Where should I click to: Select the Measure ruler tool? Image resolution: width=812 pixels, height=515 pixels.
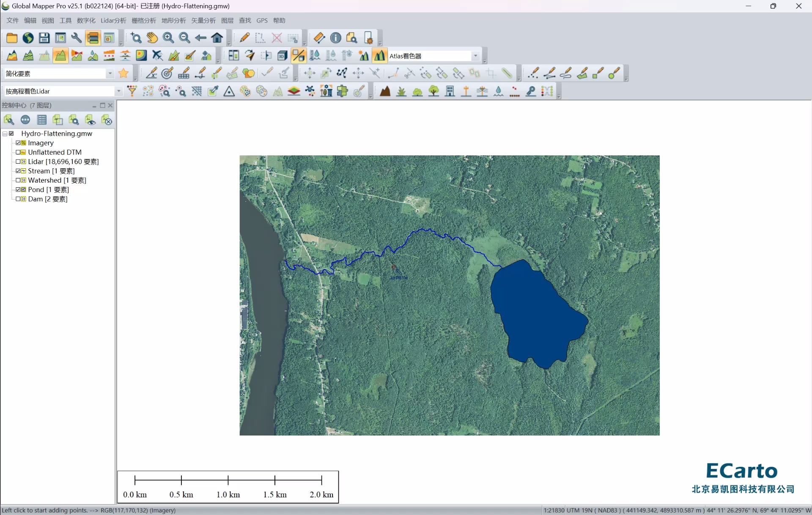pyautogui.click(x=319, y=38)
